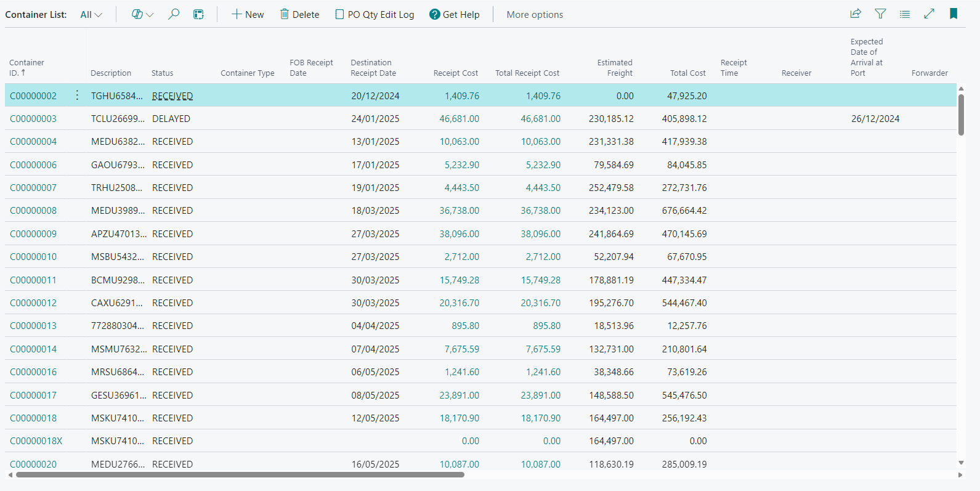980x491 pixels.
Task: Delete the selected container
Action: (300, 14)
